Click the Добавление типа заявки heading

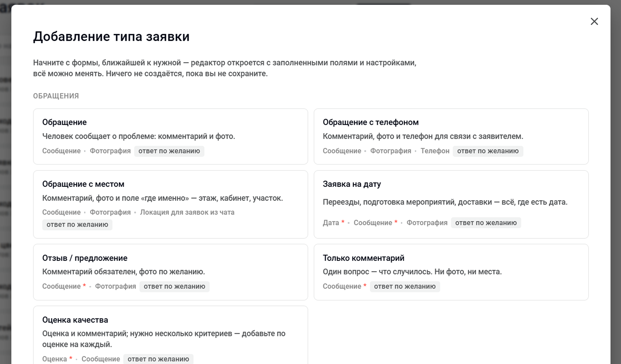tap(111, 36)
